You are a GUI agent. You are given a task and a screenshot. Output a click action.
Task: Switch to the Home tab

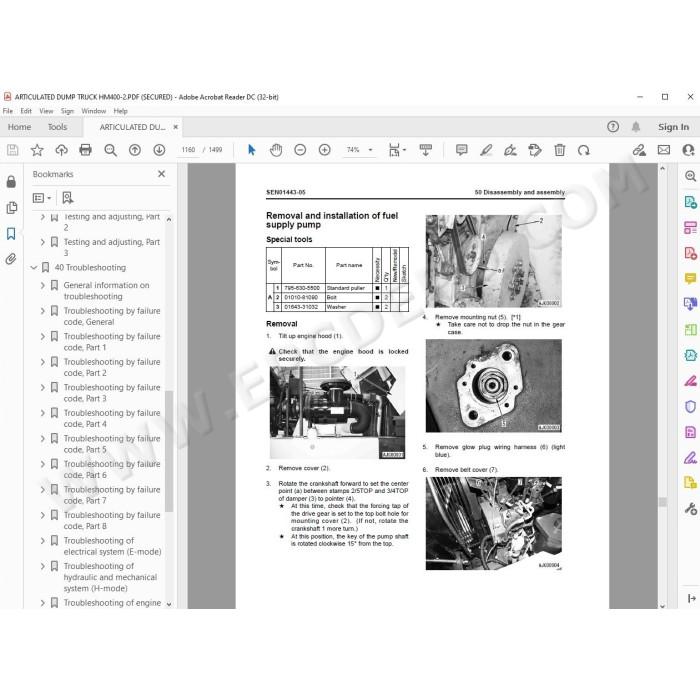click(20, 127)
